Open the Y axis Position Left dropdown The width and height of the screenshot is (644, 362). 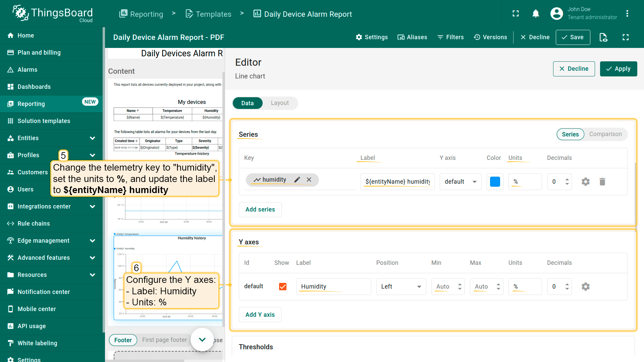tap(401, 287)
